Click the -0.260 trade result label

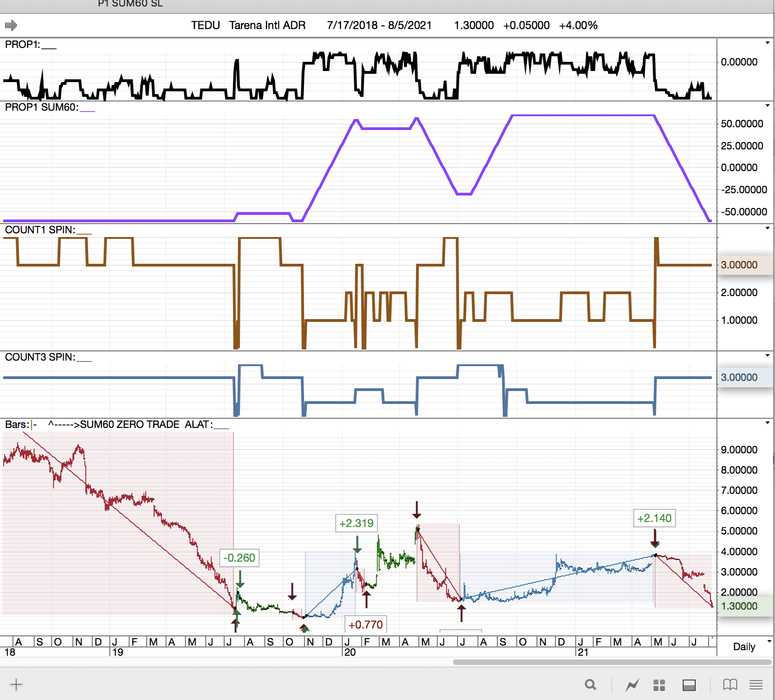239,558
